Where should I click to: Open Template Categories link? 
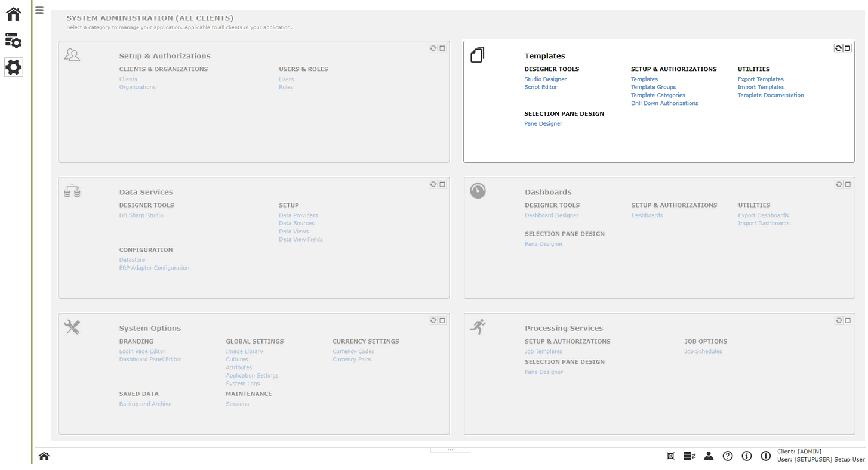[x=658, y=95]
